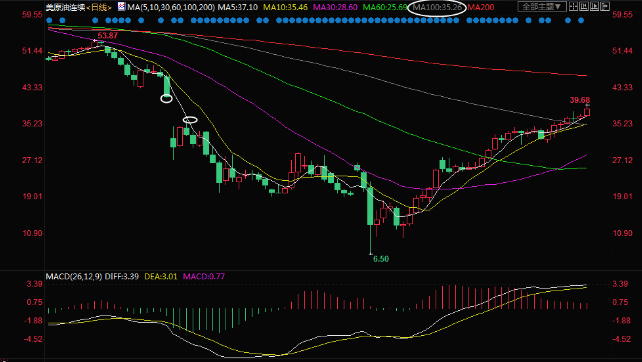Viewport: 642px width, 362px height.
Task: Click the first blue event dot
Action: pos(49,20)
